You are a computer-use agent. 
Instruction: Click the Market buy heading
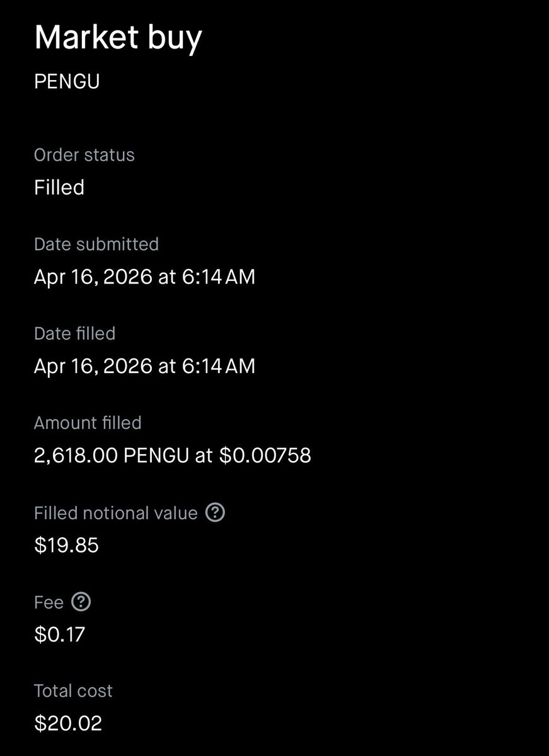tap(118, 38)
